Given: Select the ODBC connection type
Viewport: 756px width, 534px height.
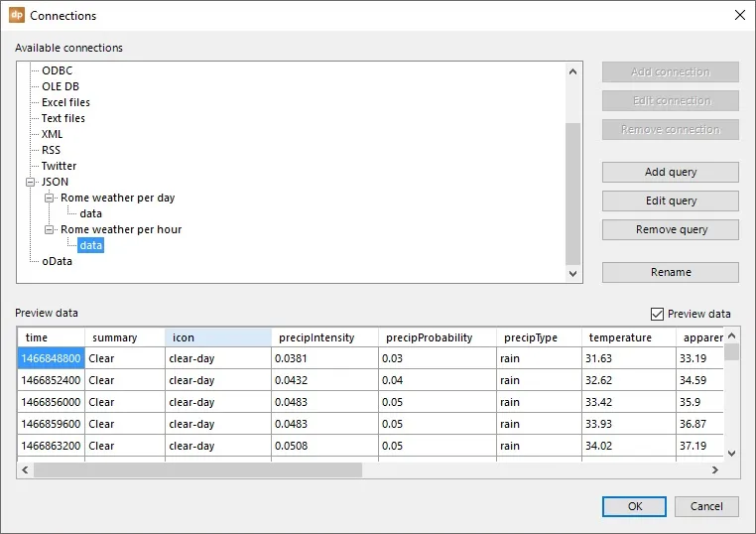Looking at the screenshot, I should (57, 70).
